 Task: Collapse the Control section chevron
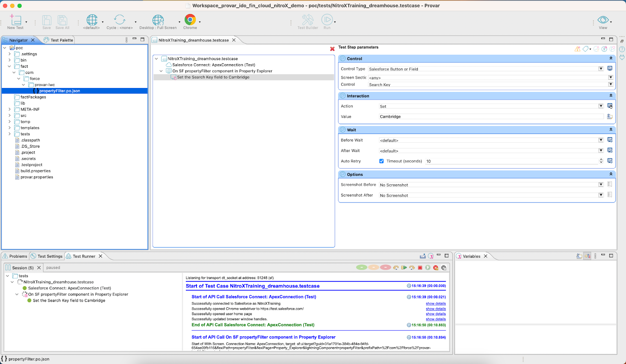tap(611, 58)
